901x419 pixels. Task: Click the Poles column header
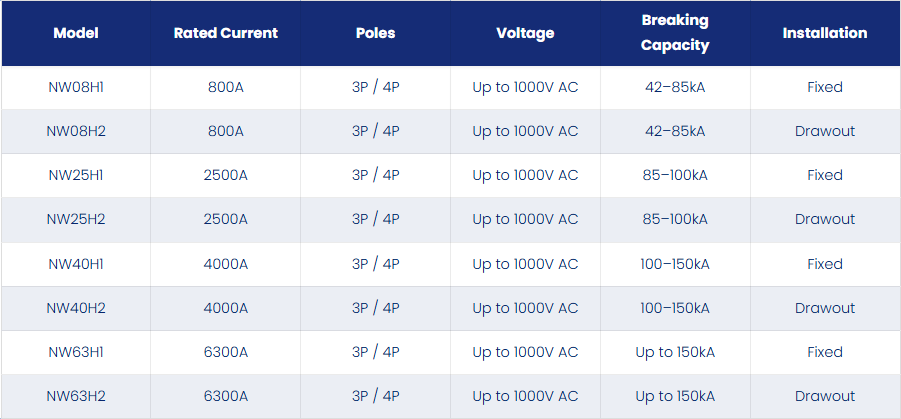point(376,33)
